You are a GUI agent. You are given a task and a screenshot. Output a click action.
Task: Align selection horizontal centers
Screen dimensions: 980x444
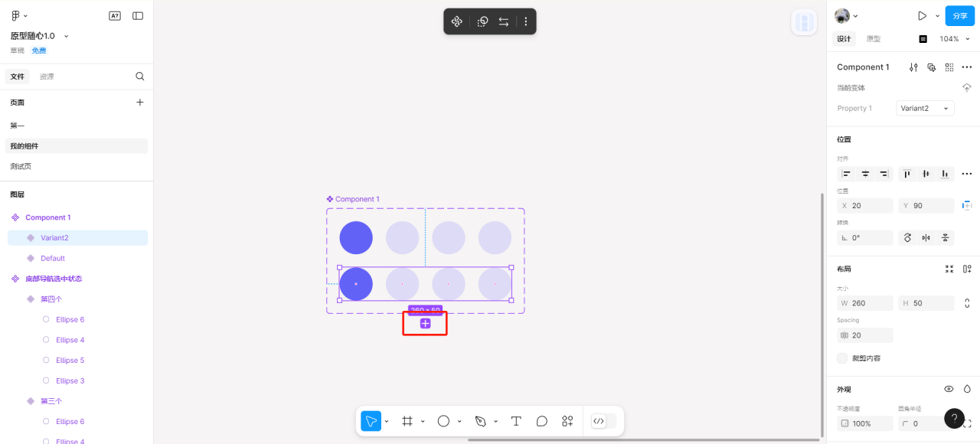[865, 174]
